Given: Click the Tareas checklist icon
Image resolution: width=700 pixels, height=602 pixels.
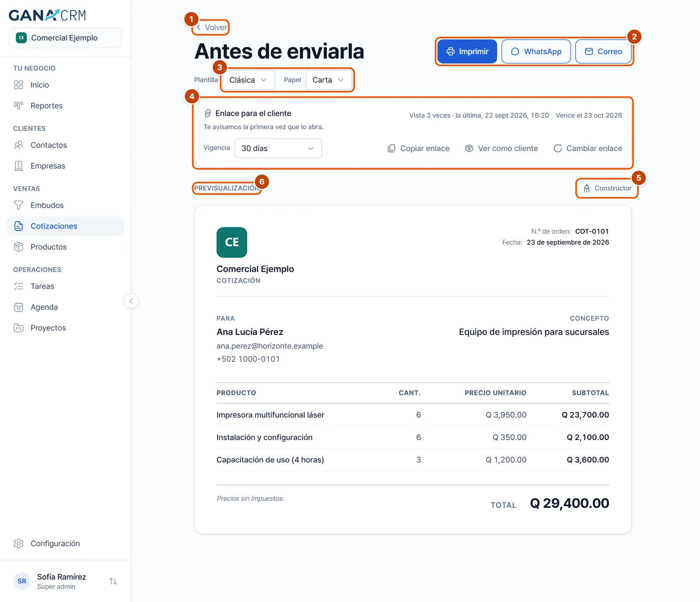Looking at the screenshot, I should [18, 286].
